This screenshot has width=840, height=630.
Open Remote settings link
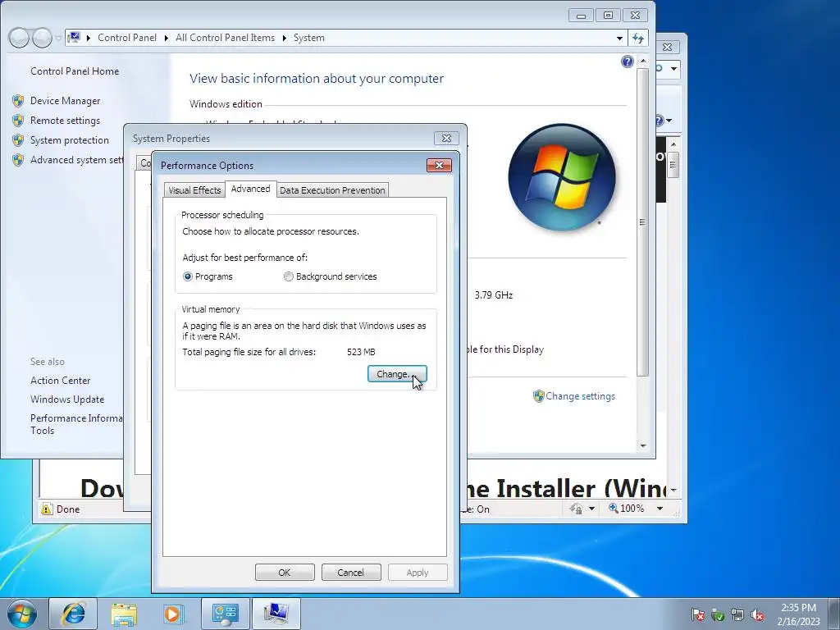point(66,121)
